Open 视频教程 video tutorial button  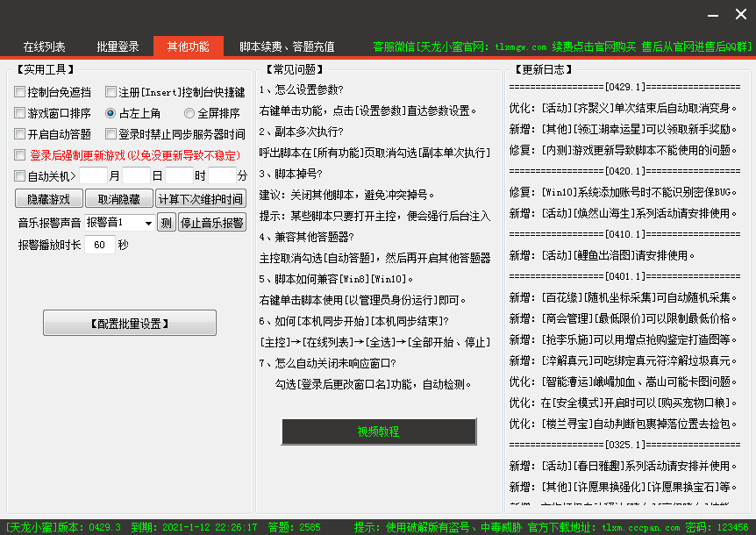click(378, 432)
